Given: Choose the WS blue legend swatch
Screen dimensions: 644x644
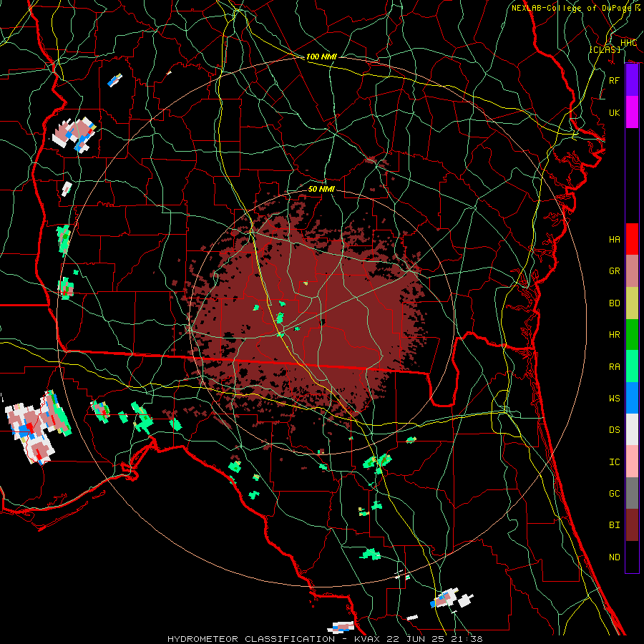Looking at the screenshot, I should point(632,398).
